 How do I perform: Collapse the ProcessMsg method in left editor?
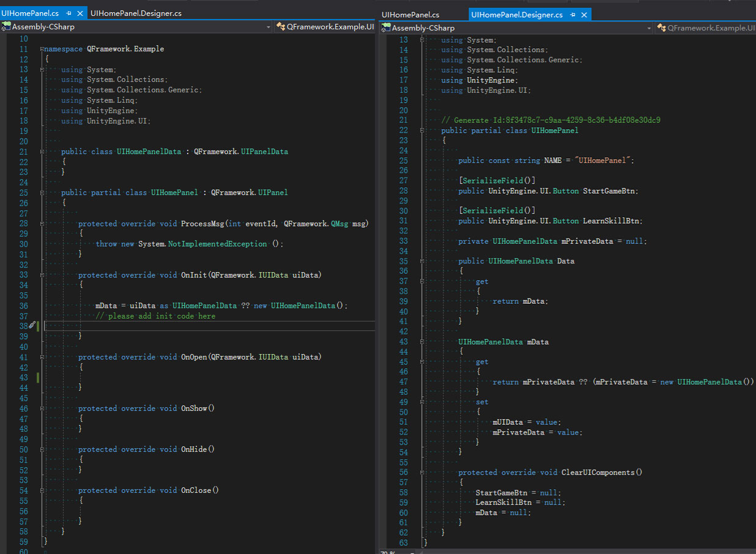tap(41, 224)
